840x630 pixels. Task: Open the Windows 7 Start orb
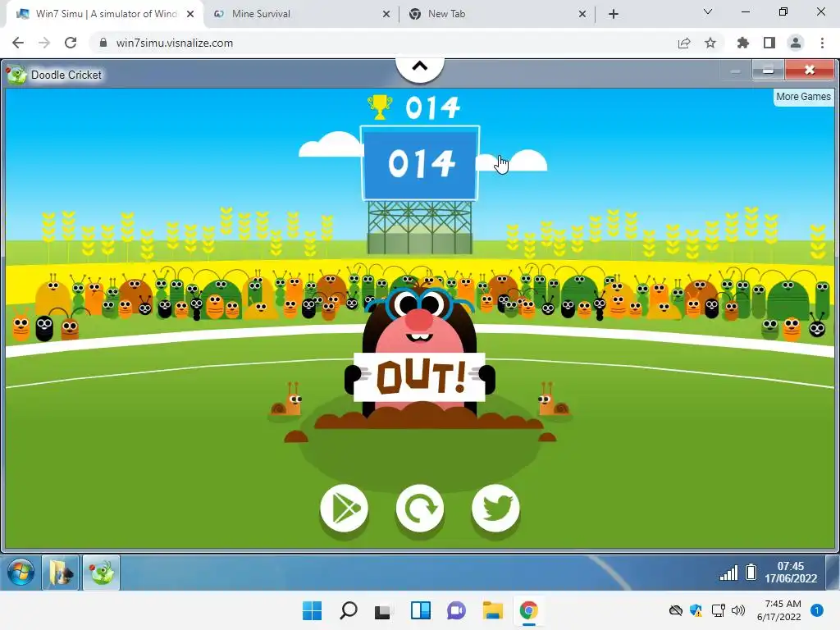21,573
